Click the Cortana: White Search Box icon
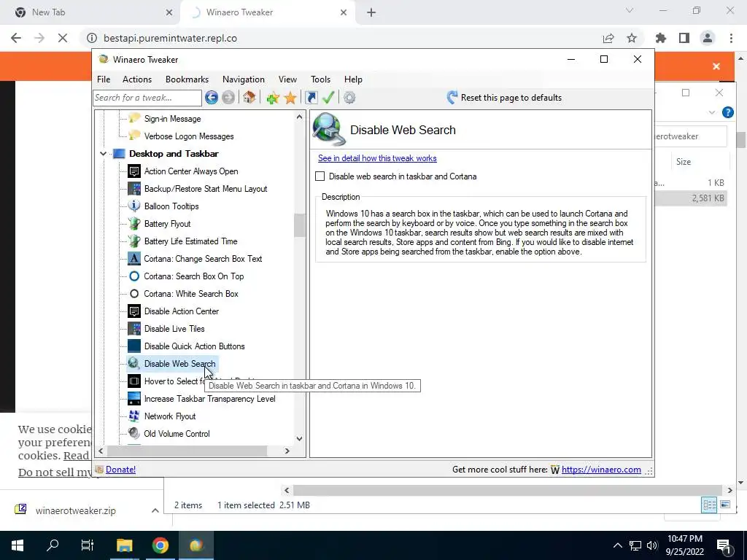Screen dimensions: 747x560 pos(134,294)
